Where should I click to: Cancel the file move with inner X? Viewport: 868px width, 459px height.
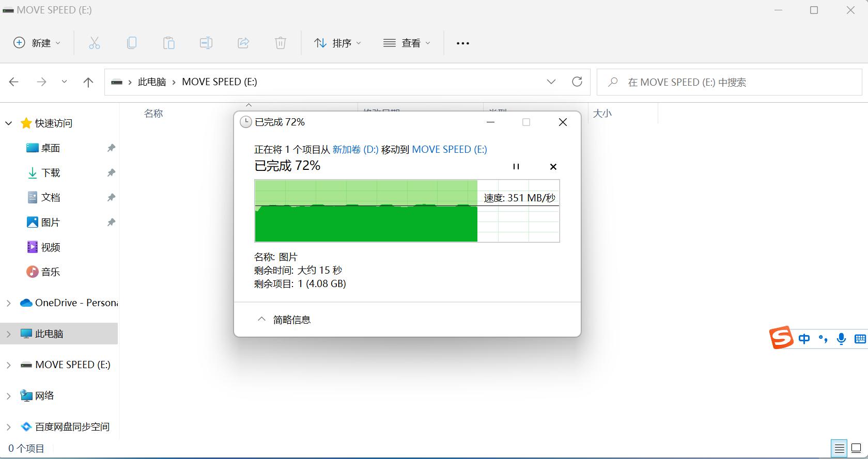tap(553, 166)
